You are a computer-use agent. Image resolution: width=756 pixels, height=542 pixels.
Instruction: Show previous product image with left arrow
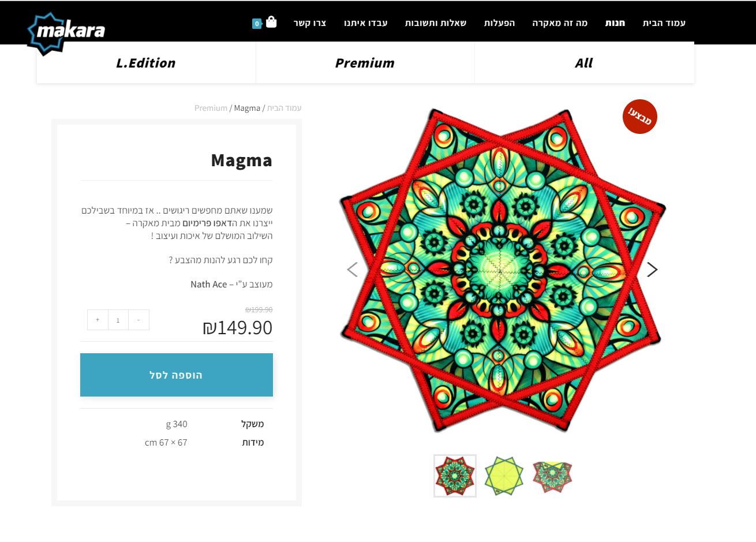coord(353,270)
